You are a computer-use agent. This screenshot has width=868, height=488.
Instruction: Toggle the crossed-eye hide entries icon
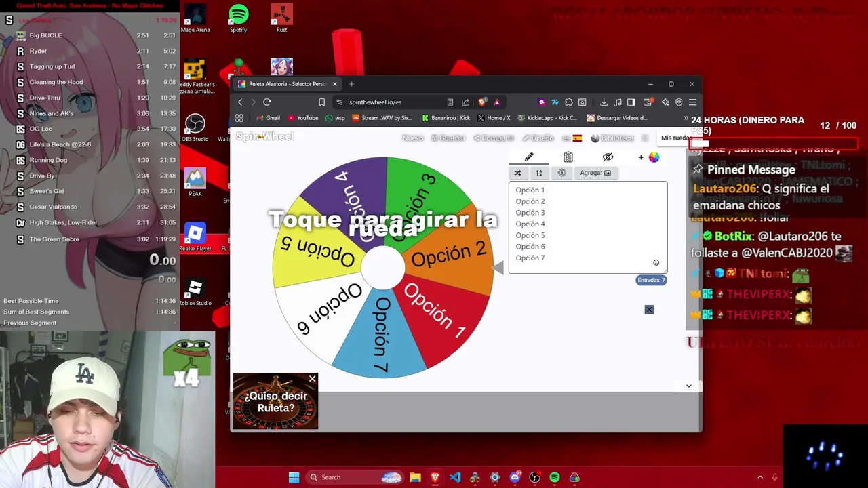[x=608, y=157]
